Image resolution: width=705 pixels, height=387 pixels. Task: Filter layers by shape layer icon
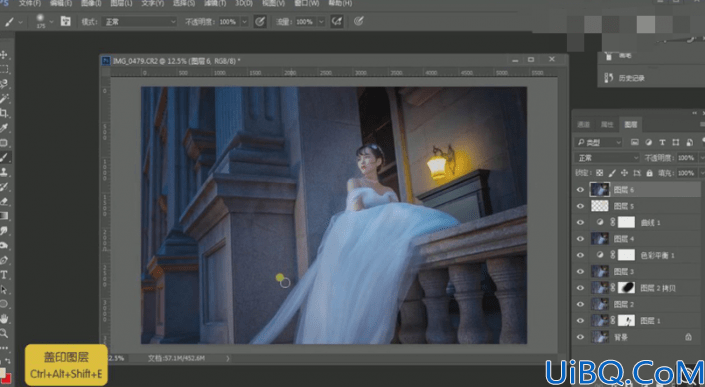click(x=675, y=142)
